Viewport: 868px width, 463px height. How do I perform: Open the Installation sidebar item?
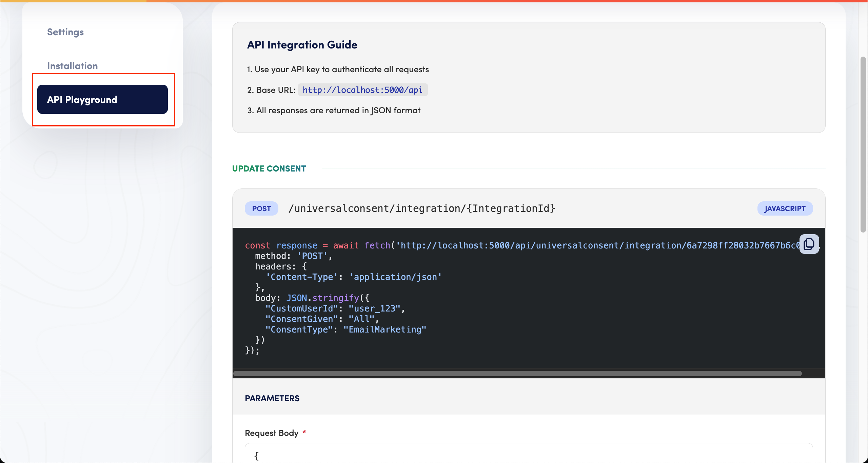pyautogui.click(x=72, y=66)
